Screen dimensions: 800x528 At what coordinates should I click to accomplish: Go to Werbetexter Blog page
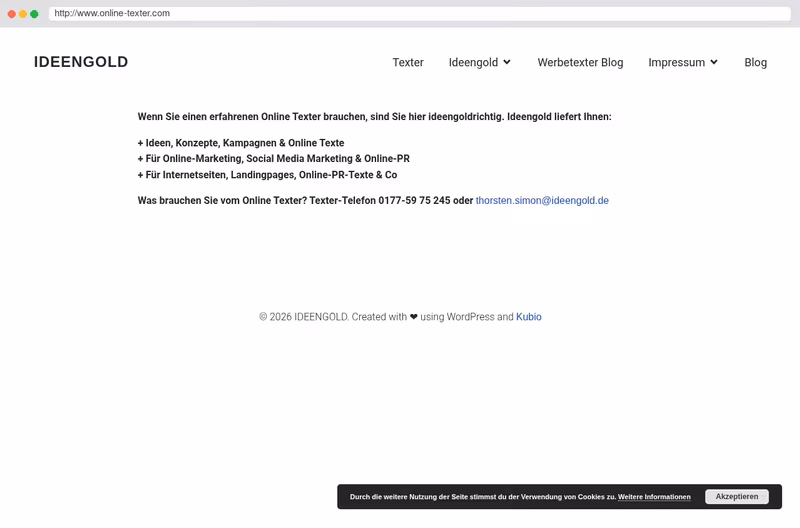coord(580,62)
